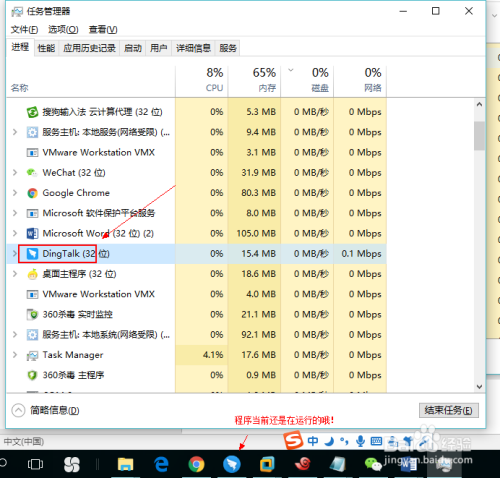Viewport: 500px width, 478px height.
Task: Click the scrollbar up arrow
Action: [x=480, y=104]
